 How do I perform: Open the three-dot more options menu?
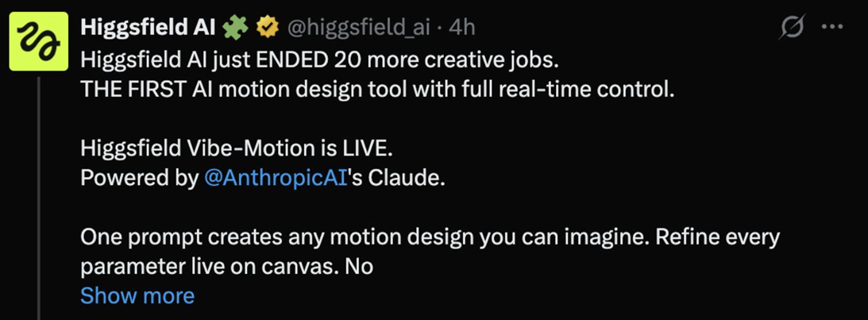tap(831, 27)
